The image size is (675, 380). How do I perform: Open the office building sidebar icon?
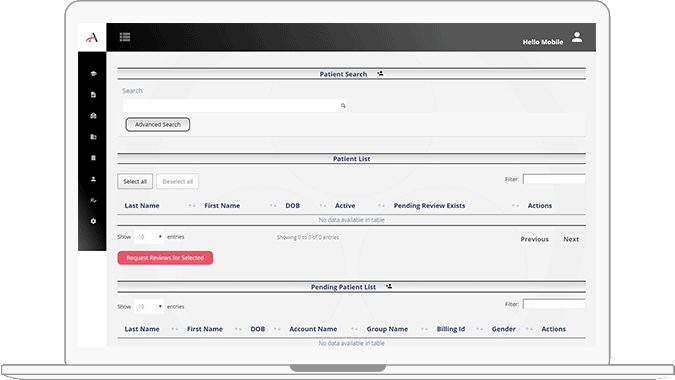click(x=93, y=137)
